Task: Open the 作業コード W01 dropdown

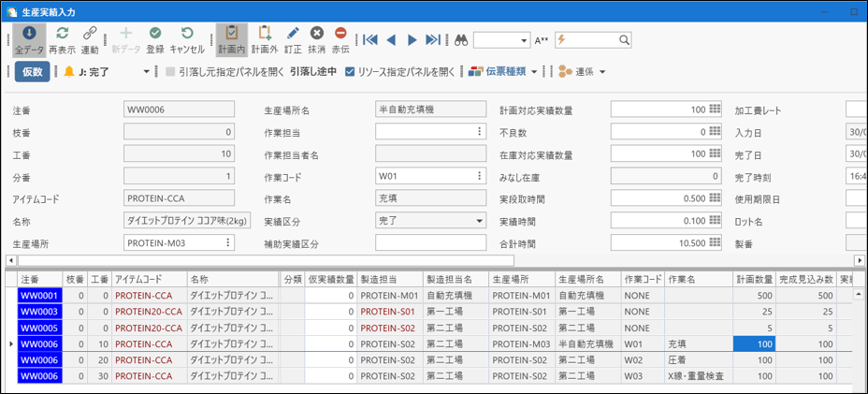Action: (x=480, y=176)
